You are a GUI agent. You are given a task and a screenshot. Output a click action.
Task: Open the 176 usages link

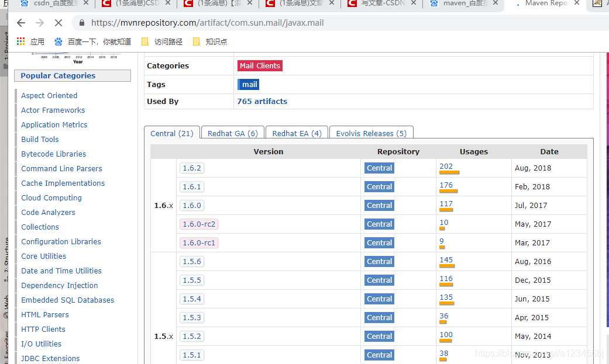pos(446,185)
